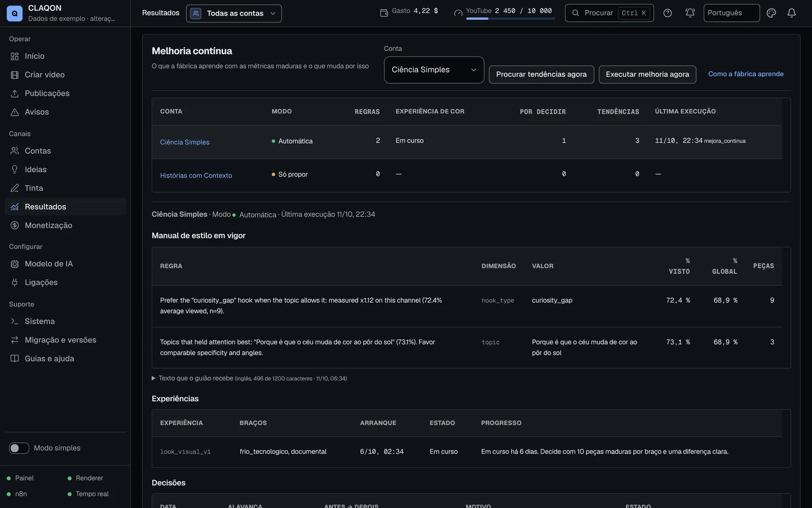Screen dimensions: 812x508
Task: Click the YouTube quota progress bar
Action: click(x=511, y=19)
